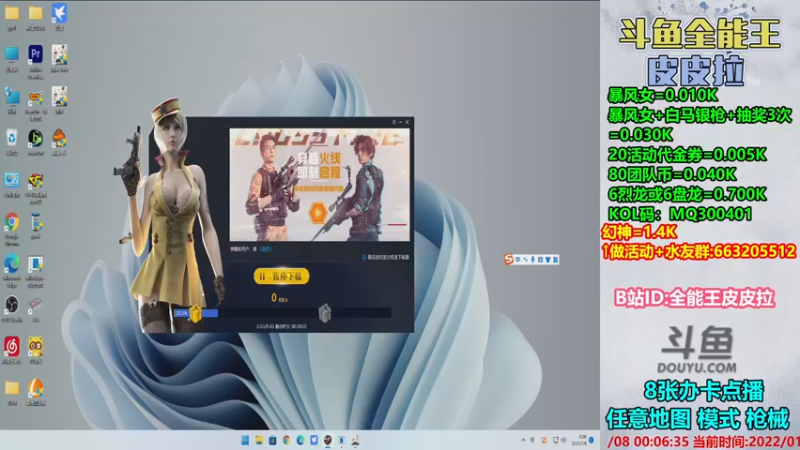Open the launcher settings gear icon
800x450 pixels.
[x=394, y=122]
